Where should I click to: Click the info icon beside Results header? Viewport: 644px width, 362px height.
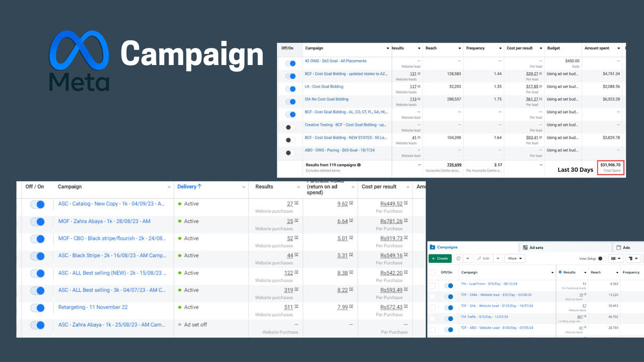point(560,272)
